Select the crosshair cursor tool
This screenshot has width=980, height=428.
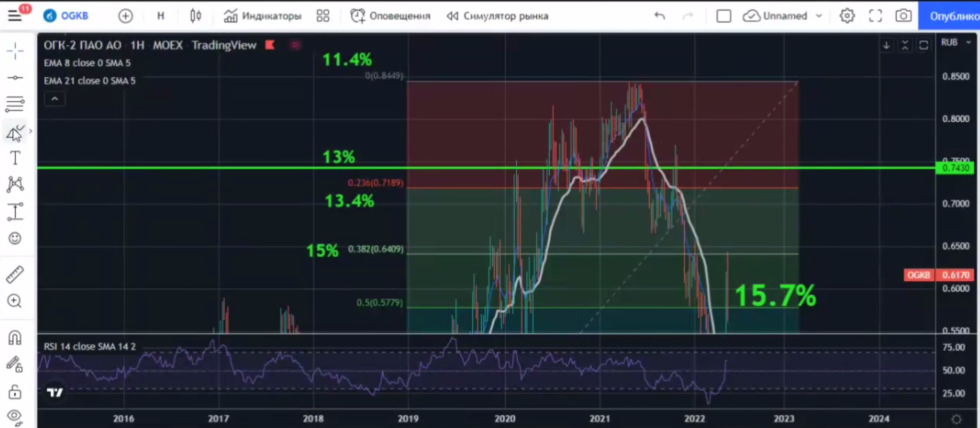15,51
